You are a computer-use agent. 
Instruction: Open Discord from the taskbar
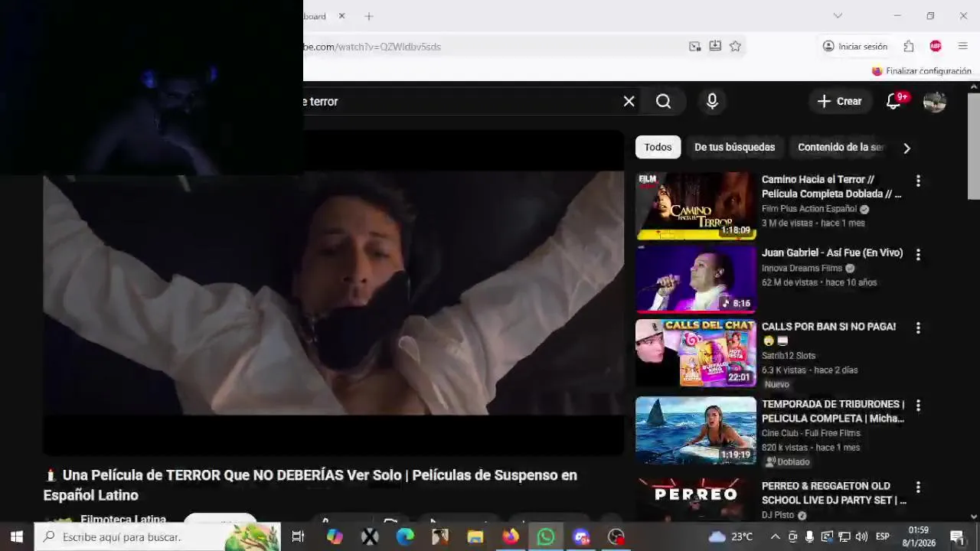click(x=581, y=536)
